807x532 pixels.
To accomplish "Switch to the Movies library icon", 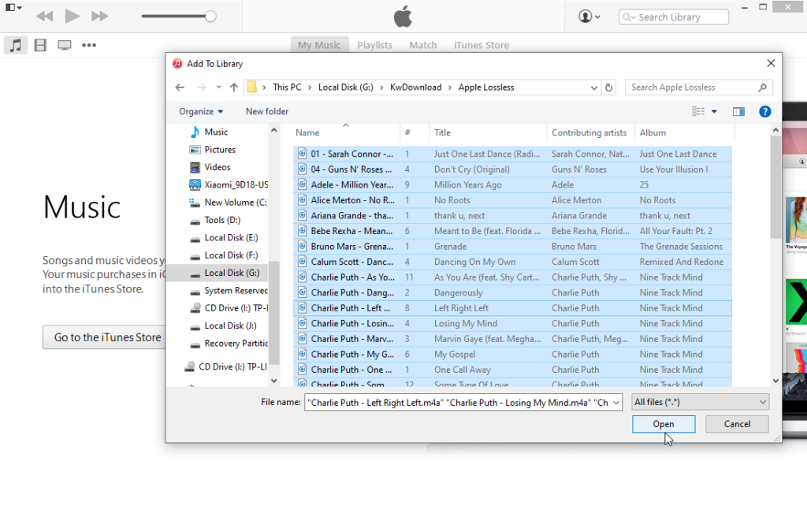I will (40, 45).
